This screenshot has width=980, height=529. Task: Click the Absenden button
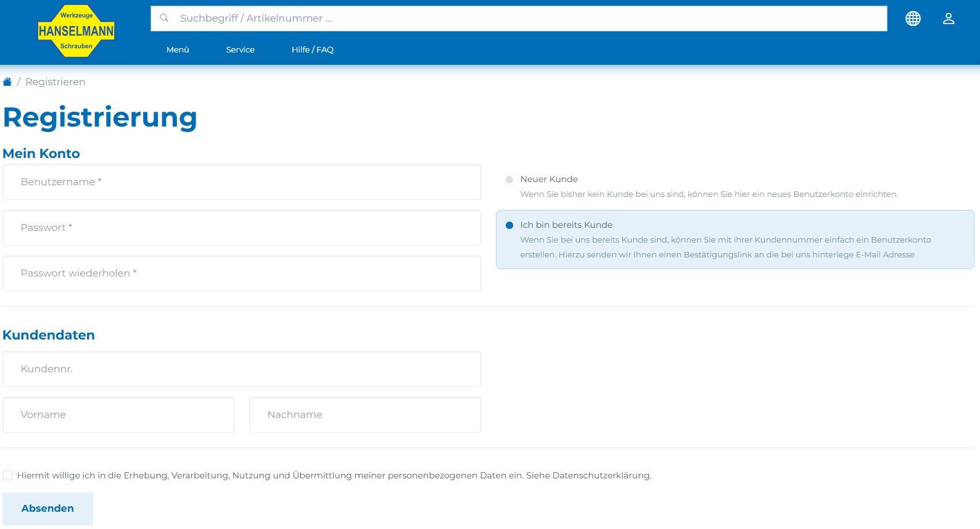[47, 509]
